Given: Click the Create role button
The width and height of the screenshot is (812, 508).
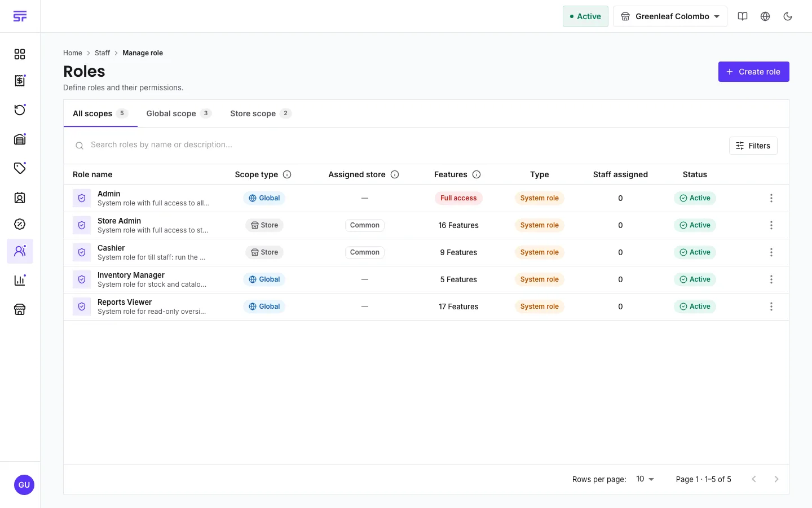Looking at the screenshot, I should point(753,72).
